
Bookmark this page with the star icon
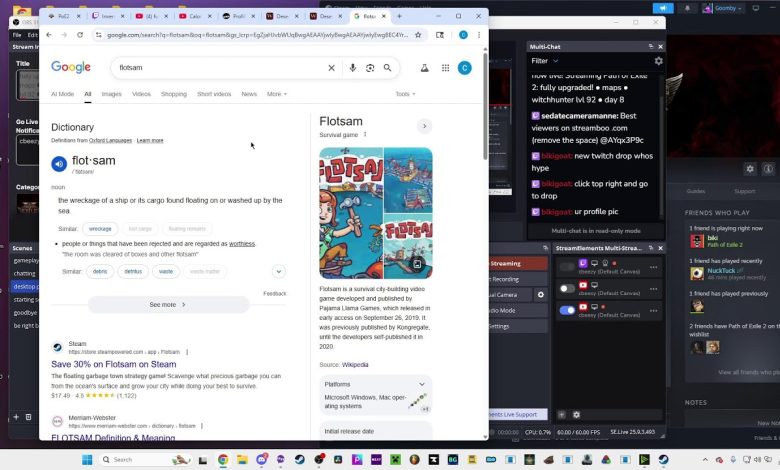419,35
